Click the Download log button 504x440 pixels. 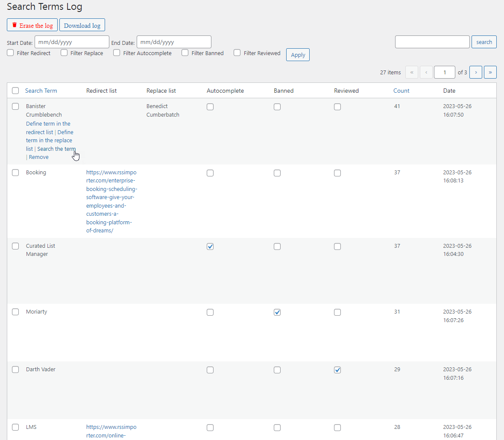[x=82, y=25]
